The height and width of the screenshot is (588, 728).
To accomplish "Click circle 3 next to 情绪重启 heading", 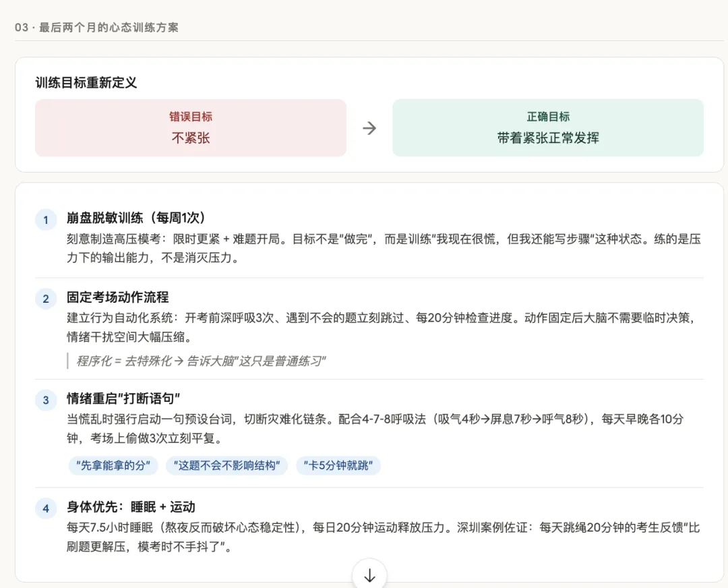I will point(45,400).
